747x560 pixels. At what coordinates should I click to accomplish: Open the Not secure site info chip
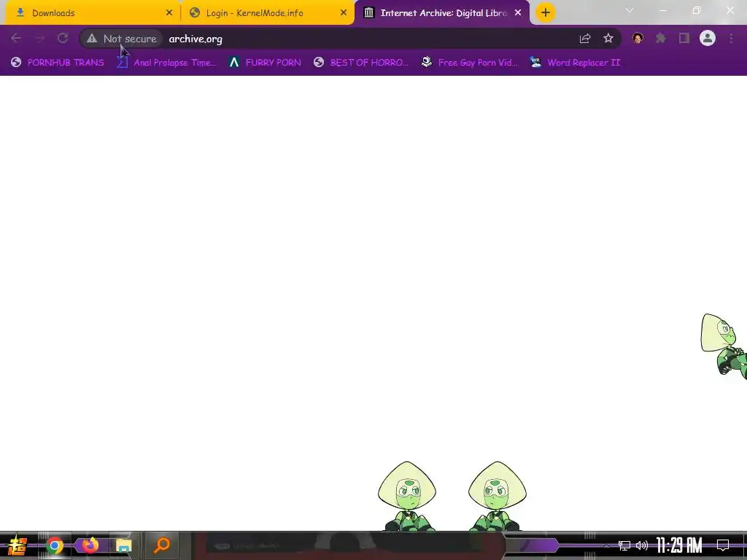coord(122,39)
